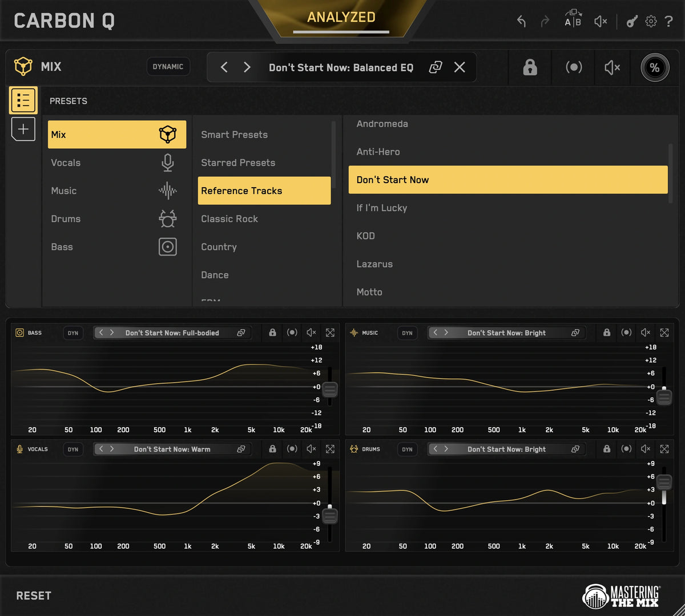Toggle the Mix channel lock icon
The width and height of the screenshot is (685, 616).
[530, 67]
